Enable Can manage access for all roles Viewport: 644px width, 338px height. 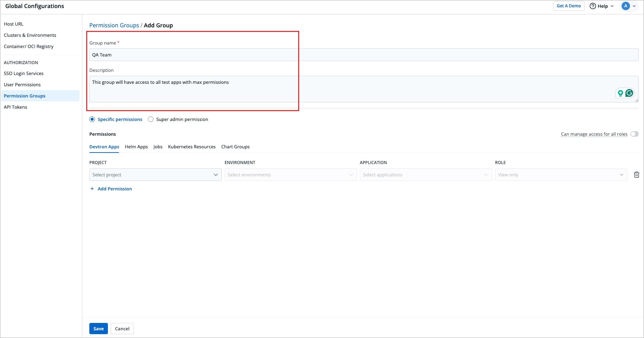pos(634,134)
